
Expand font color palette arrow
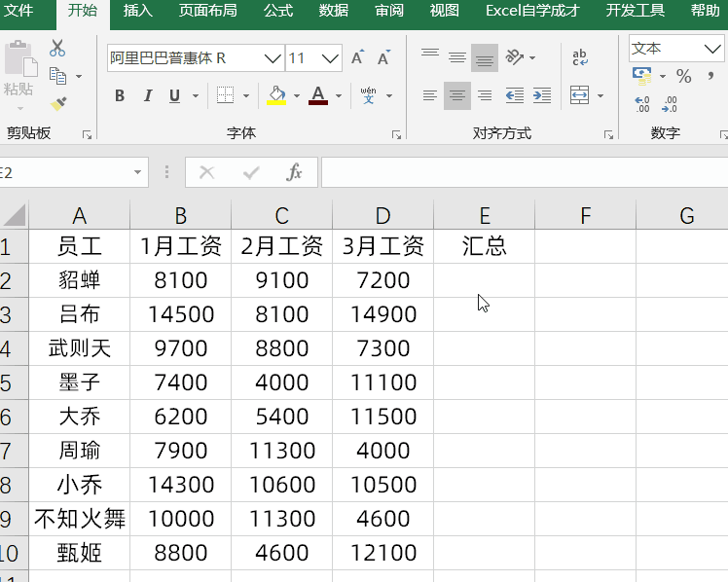pyautogui.click(x=339, y=96)
